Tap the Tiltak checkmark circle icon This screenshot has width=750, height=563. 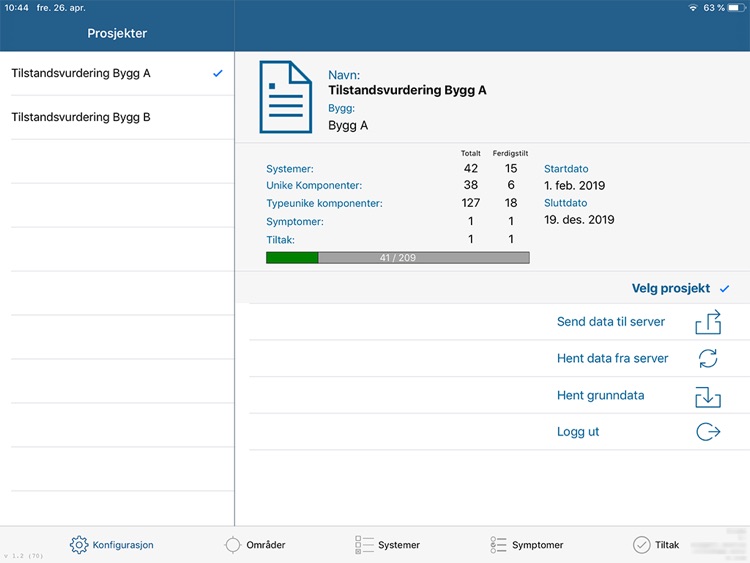point(641,545)
